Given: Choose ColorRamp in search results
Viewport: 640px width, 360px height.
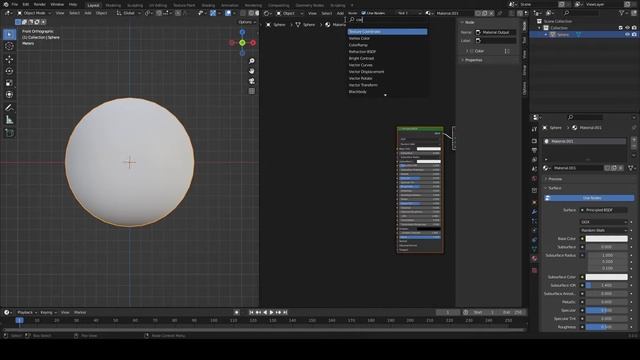Looking at the screenshot, I should tap(387, 45).
